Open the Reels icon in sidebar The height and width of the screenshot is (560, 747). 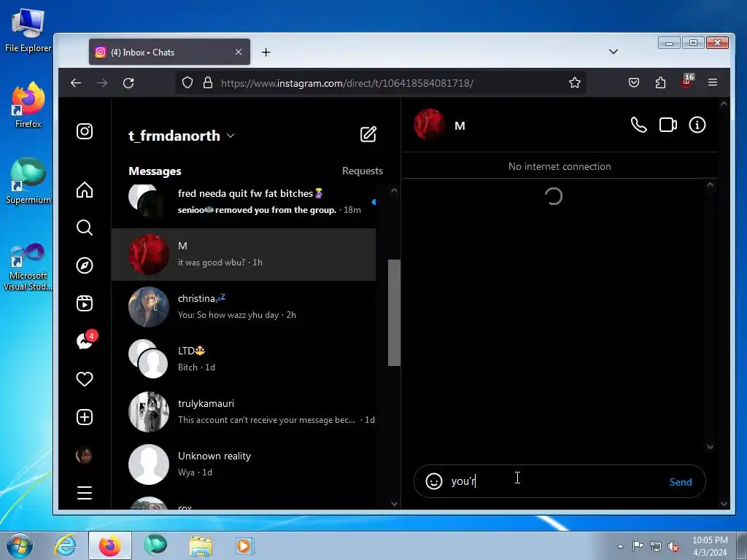pos(85,303)
